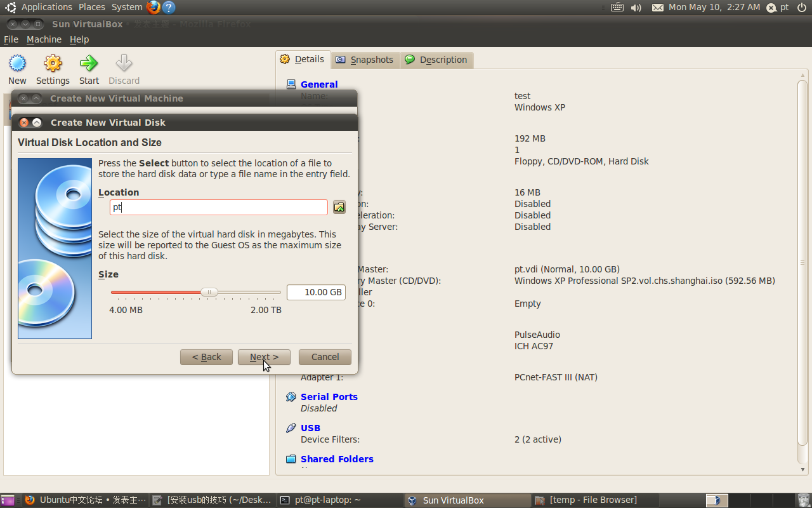Click the 16 MB video memory value

click(x=527, y=192)
